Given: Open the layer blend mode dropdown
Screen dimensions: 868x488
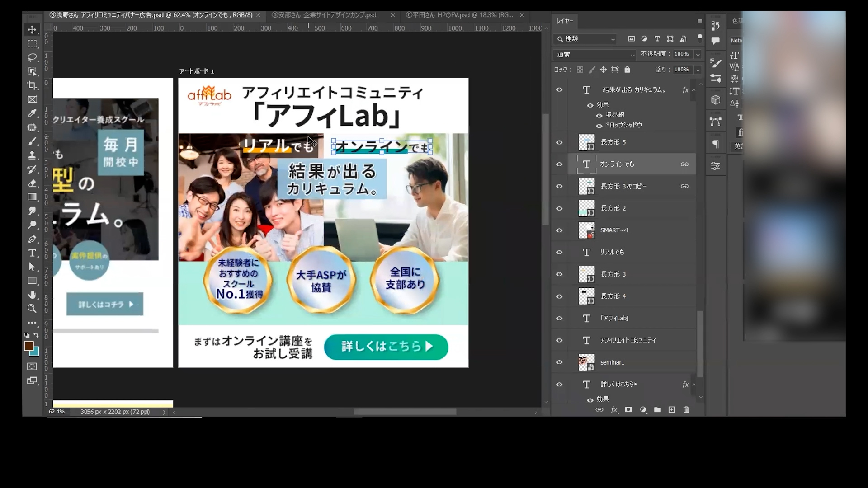Looking at the screenshot, I should (594, 55).
